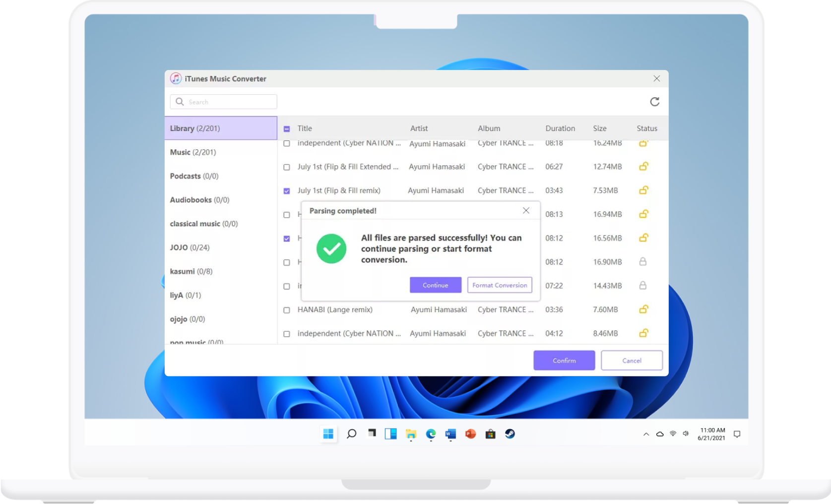
Task: Check the box for the 08:13 track
Action: 286,215
